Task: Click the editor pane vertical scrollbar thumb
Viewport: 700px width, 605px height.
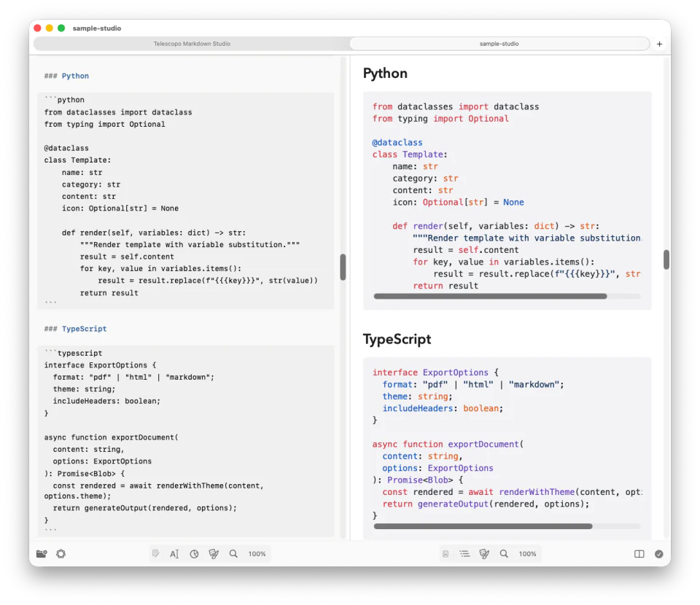Action: (343, 267)
